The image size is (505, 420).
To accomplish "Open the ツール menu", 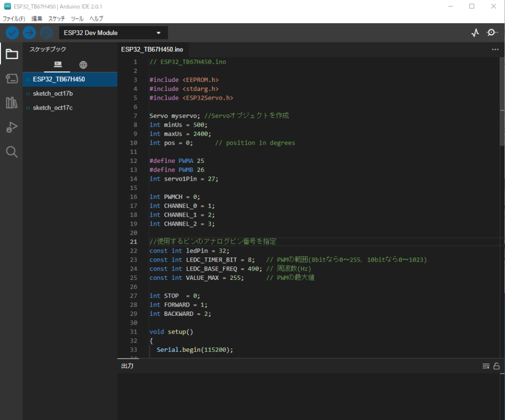I will [77, 18].
